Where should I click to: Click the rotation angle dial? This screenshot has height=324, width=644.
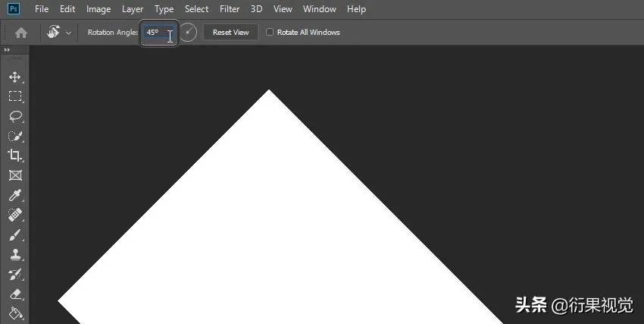(188, 33)
